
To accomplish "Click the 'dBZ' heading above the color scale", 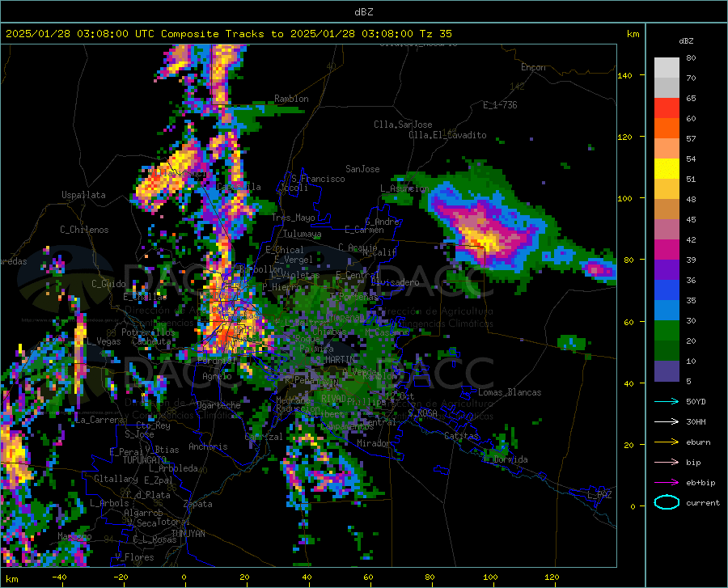I will point(686,40).
